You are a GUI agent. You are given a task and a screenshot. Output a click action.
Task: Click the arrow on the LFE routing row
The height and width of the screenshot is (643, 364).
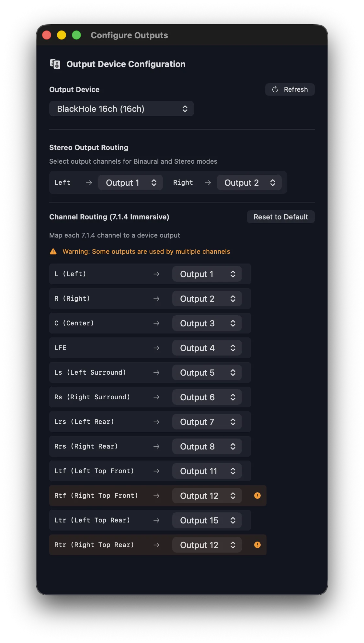(156, 348)
